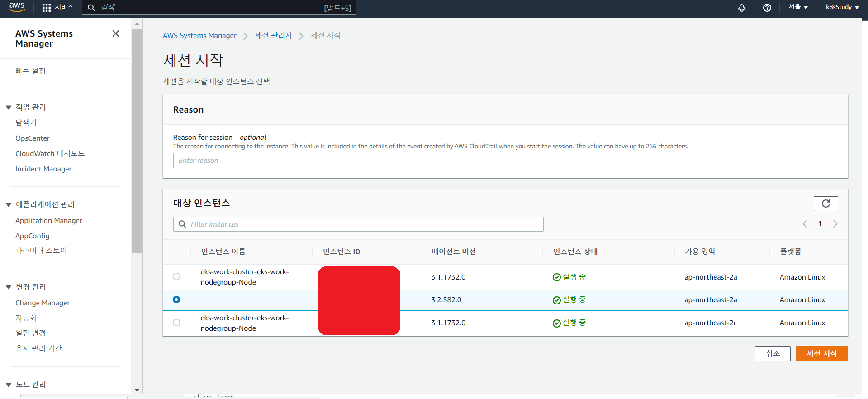Screen dimensions: 868x399
Task: Open Incident Manager in the sidebar
Action: 43,169
